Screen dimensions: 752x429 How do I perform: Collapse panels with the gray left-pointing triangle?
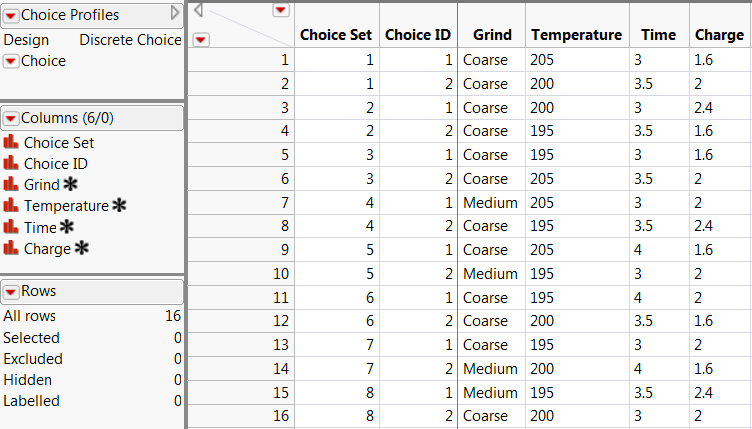click(198, 10)
